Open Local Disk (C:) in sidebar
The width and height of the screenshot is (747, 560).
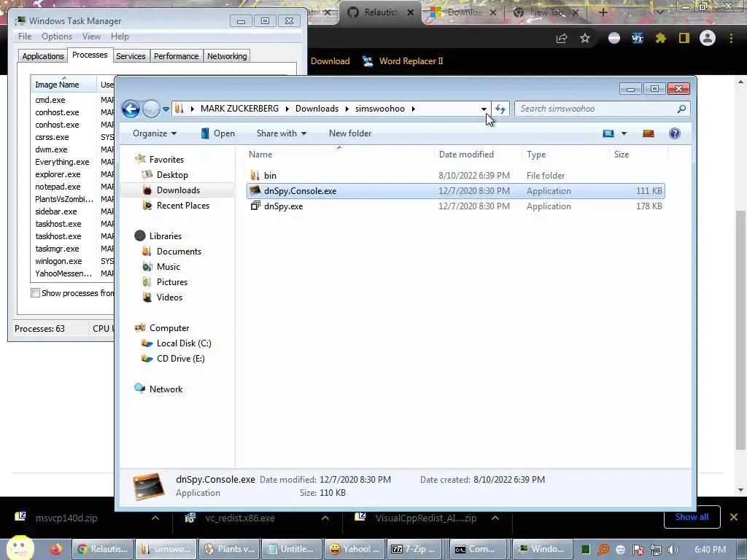click(x=183, y=343)
